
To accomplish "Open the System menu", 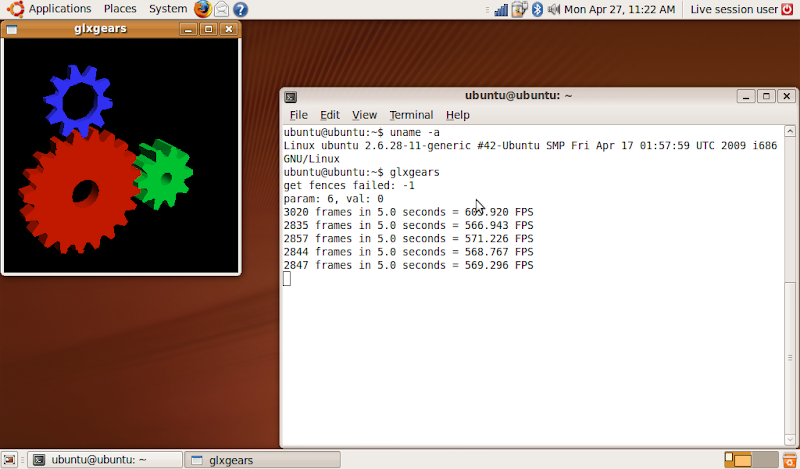I will (168, 9).
